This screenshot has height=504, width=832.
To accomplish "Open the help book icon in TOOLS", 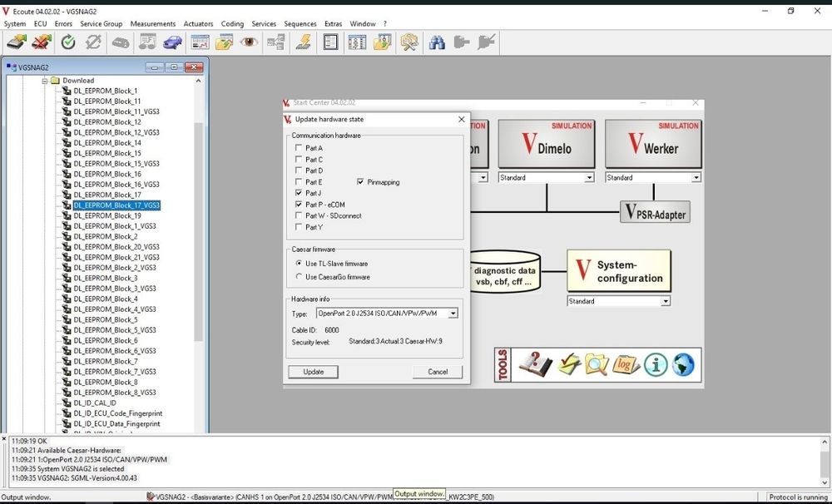I will click(535, 365).
